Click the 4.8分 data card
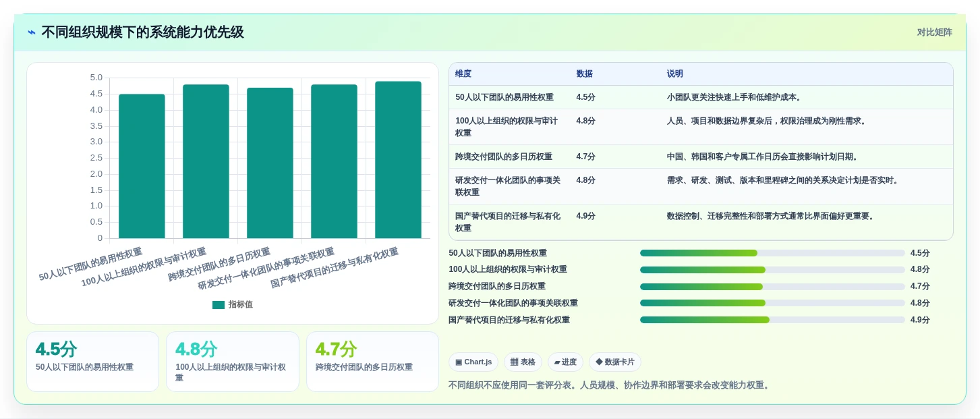The width and height of the screenshot is (980, 419). [x=233, y=362]
